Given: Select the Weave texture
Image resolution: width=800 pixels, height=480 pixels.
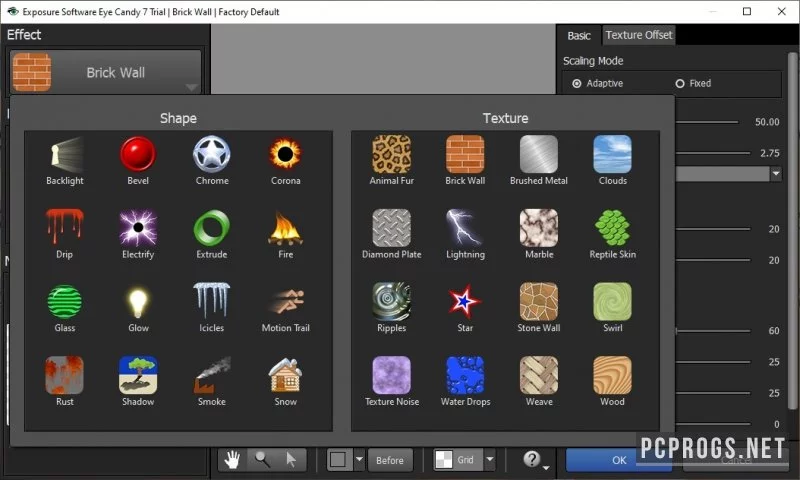Looking at the screenshot, I should pos(539,375).
